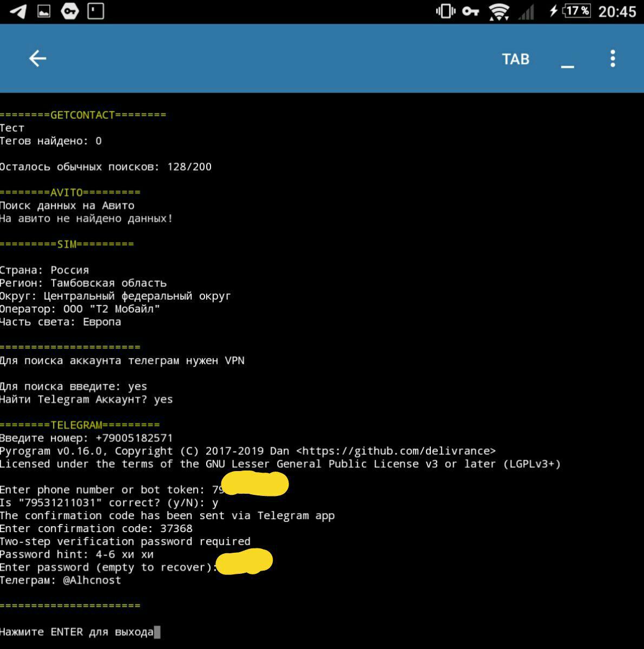Click 'Часть света: Европа' line

[61, 322]
